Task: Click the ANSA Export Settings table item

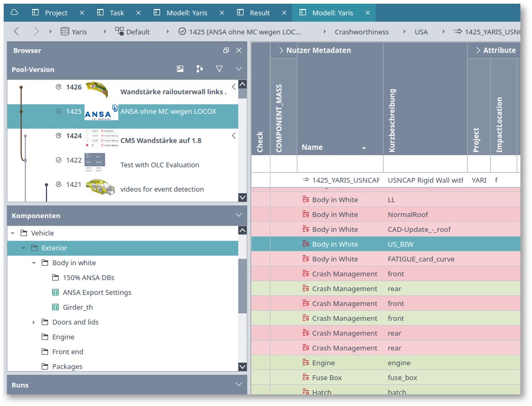Action: tap(97, 292)
